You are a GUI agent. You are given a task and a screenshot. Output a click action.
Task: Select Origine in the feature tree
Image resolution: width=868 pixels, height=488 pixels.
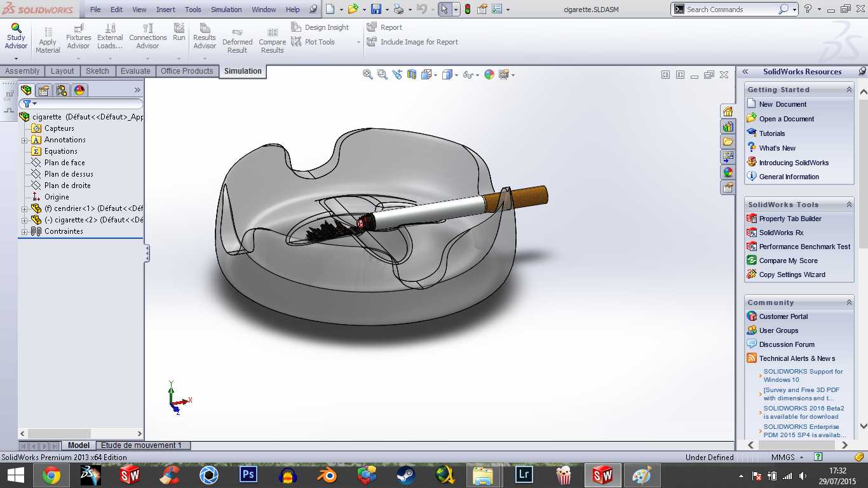[x=57, y=197]
